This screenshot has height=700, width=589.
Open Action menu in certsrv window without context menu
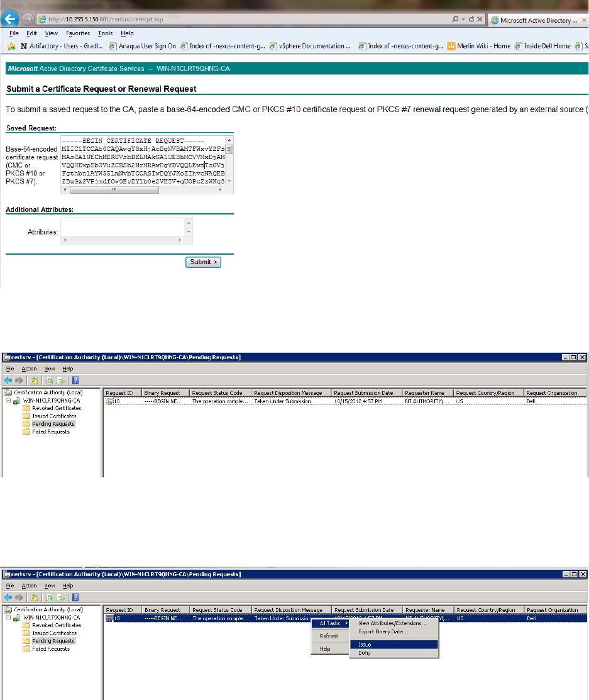tap(29, 369)
